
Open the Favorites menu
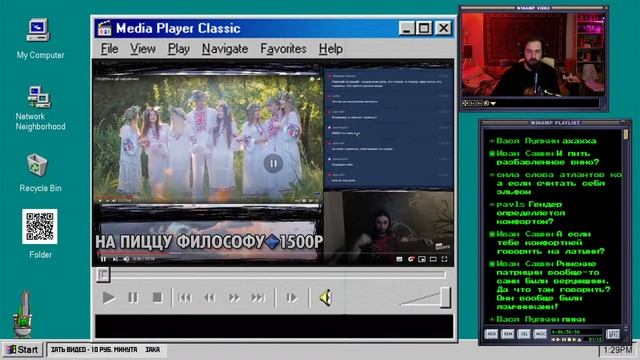point(283,49)
